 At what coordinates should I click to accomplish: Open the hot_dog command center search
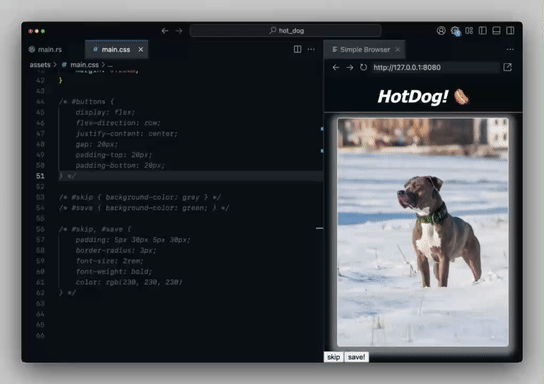coord(286,31)
